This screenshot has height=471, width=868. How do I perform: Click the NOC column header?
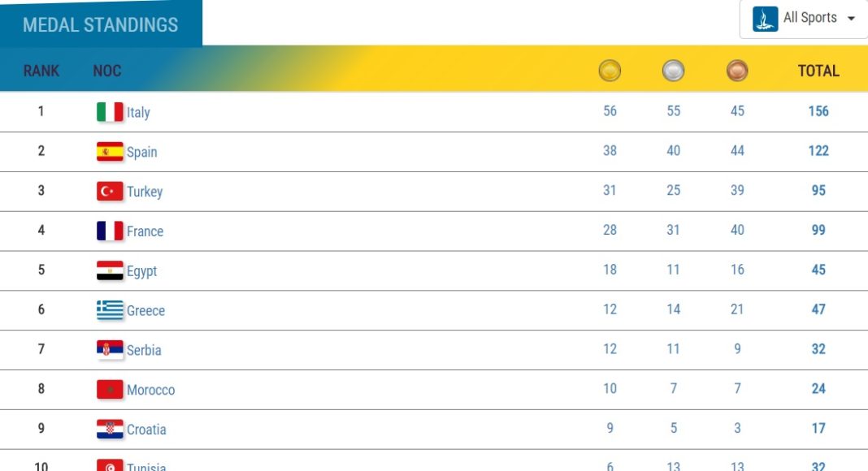pos(107,71)
